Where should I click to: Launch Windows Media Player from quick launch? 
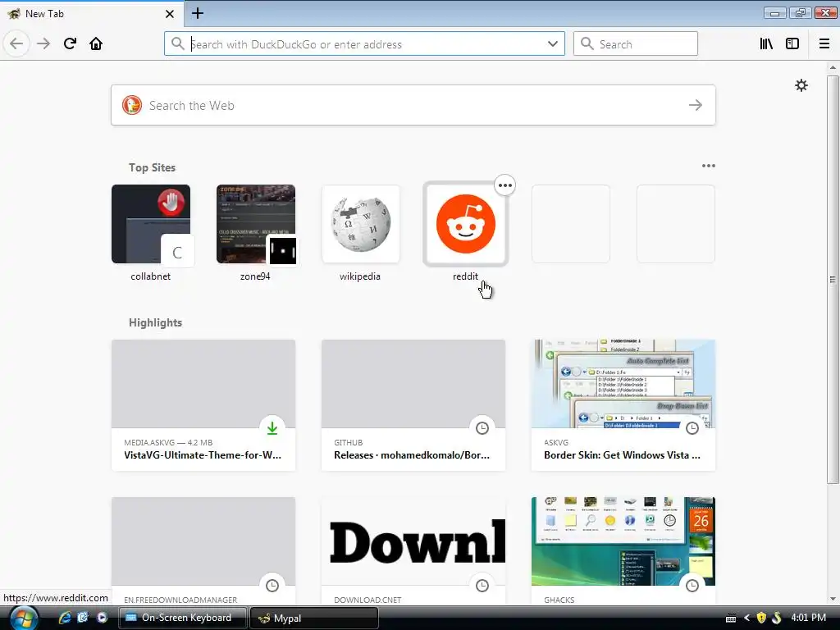pyautogui.click(x=102, y=618)
